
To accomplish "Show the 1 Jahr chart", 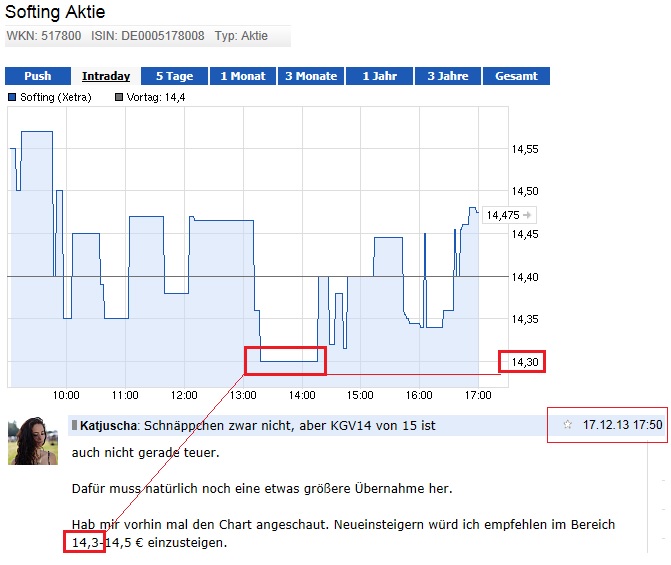I will tap(380, 76).
